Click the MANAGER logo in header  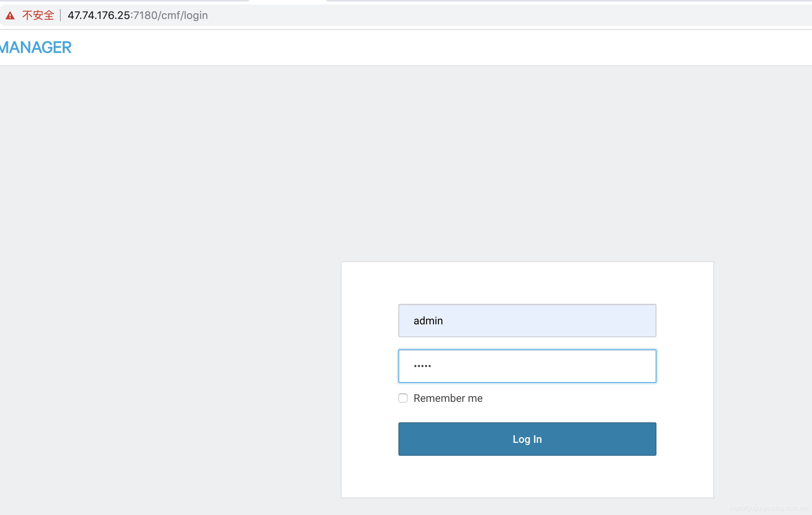pos(36,48)
